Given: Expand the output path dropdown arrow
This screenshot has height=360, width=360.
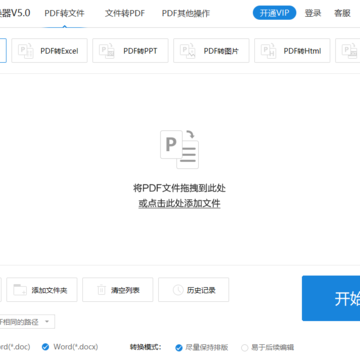Looking at the screenshot, I should click(47, 322).
